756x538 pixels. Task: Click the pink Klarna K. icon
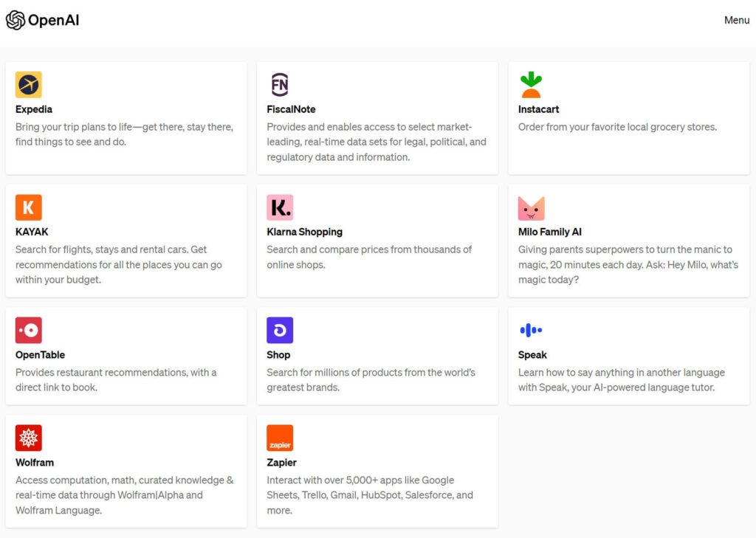point(280,207)
